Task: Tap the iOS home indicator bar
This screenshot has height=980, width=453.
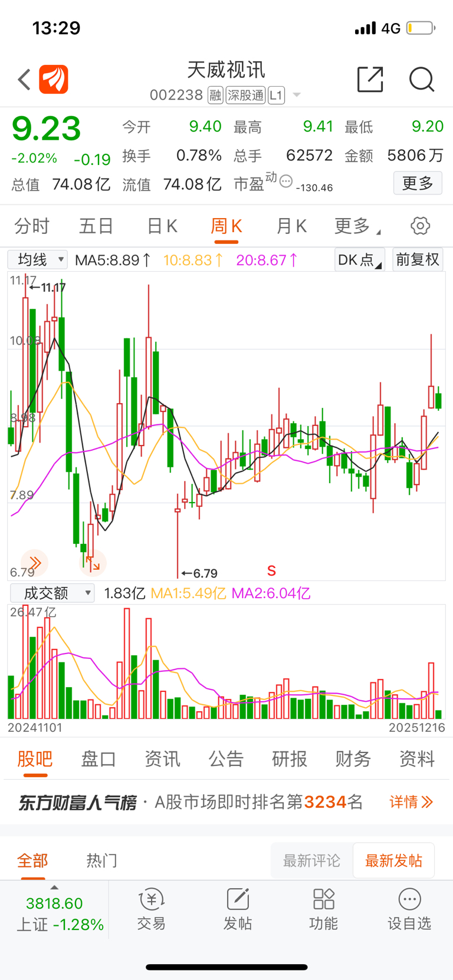Action: pos(226,967)
